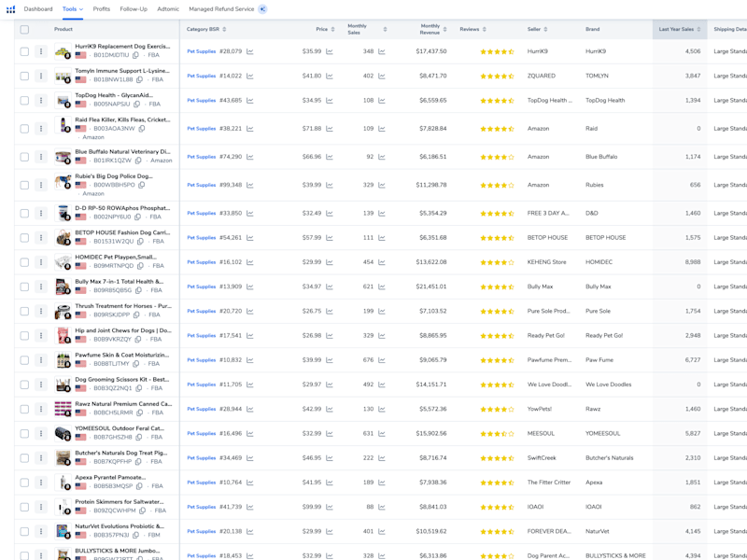Screen dimensions: 747x560
Task: Open BSR chart for #74,290 Blue Buffalo
Action: (x=250, y=157)
